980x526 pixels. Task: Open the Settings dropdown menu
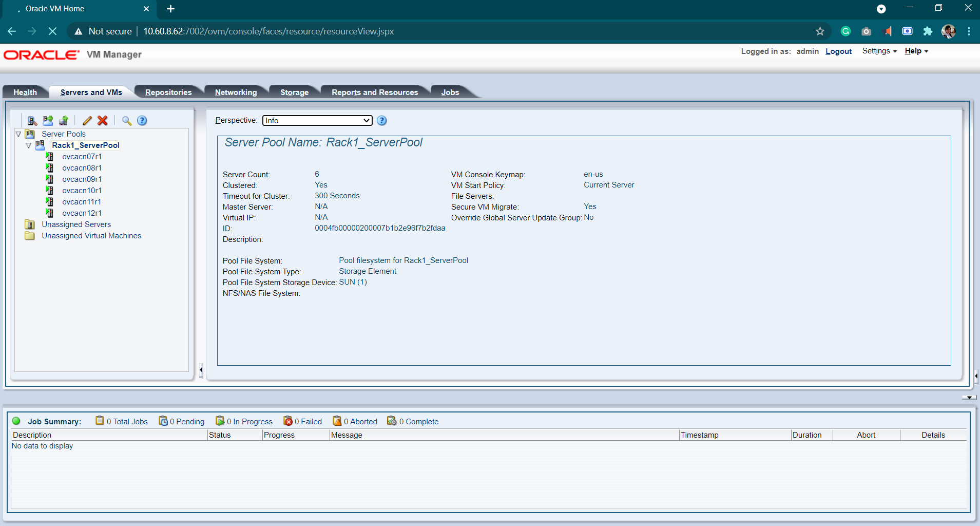[879, 51]
